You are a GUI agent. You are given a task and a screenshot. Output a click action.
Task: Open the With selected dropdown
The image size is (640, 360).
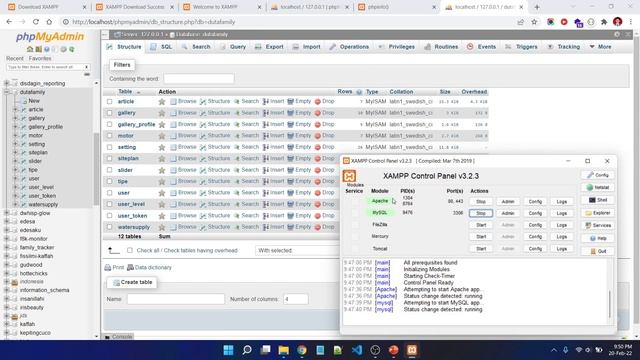[x=297, y=250]
